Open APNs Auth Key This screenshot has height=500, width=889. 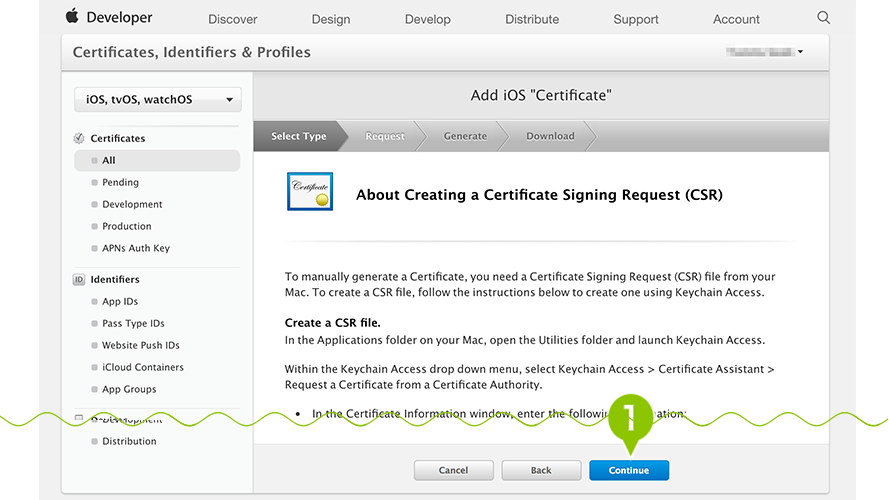pyautogui.click(x=136, y=248)
